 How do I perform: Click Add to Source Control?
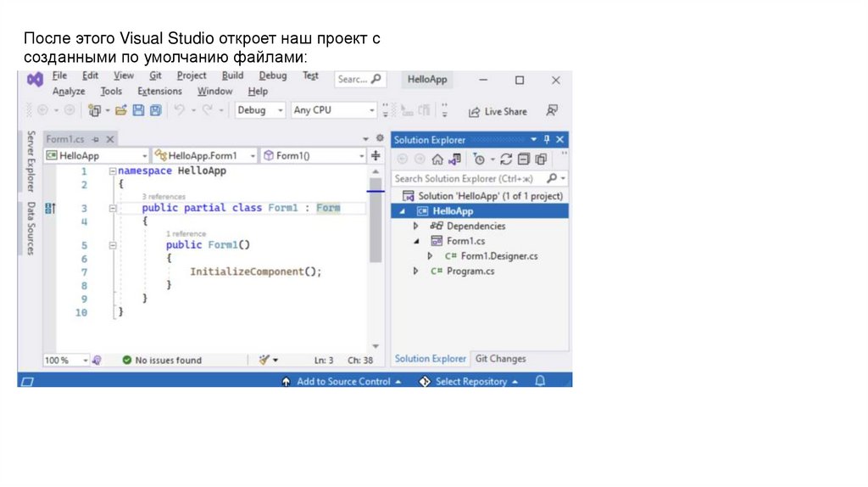click(342, 381)
